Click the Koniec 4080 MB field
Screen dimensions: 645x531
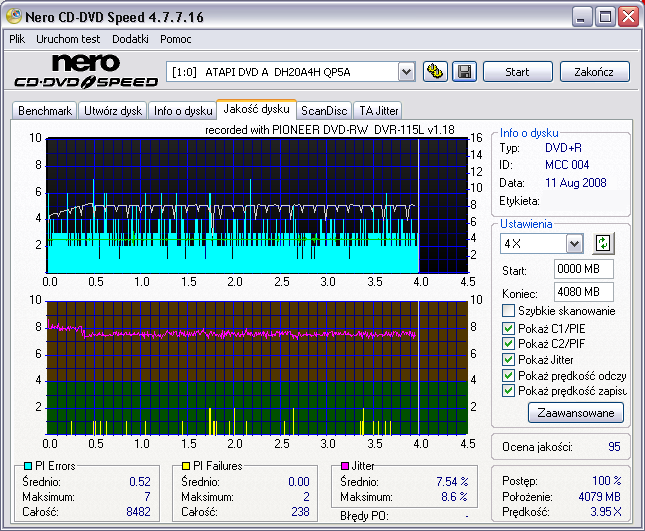pyautogui.click(x=584, y=292)
